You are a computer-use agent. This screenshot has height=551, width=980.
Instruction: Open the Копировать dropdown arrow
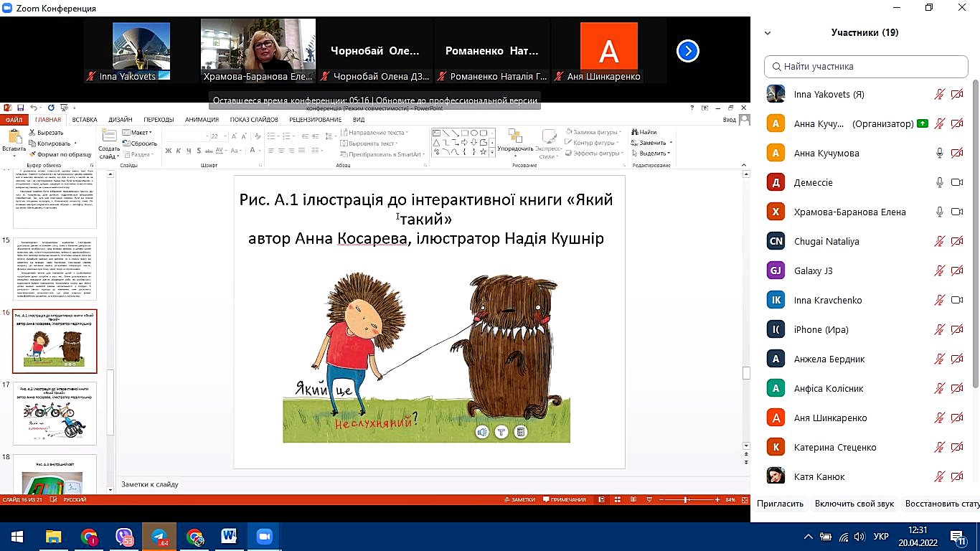click(74, 143)
